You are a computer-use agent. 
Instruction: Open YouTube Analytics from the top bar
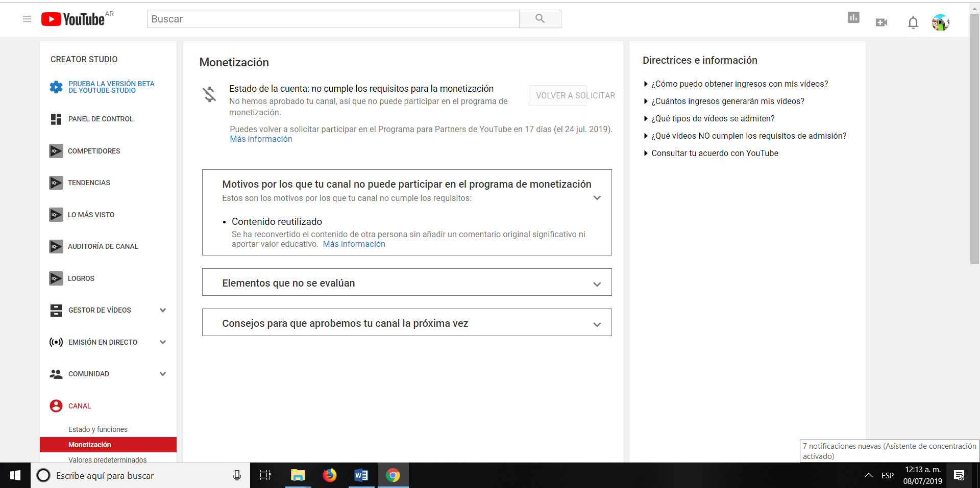(x=853, y=19)
